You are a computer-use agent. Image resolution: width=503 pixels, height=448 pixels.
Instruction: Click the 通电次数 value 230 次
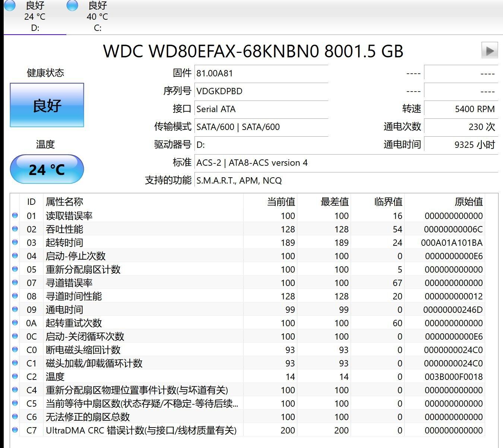click(461, 127)
